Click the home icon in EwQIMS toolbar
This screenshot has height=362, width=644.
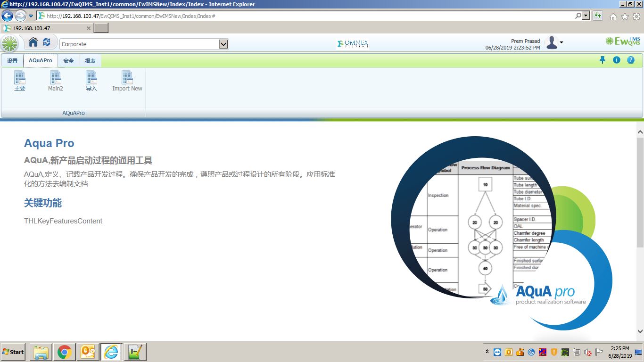(33, 42)
